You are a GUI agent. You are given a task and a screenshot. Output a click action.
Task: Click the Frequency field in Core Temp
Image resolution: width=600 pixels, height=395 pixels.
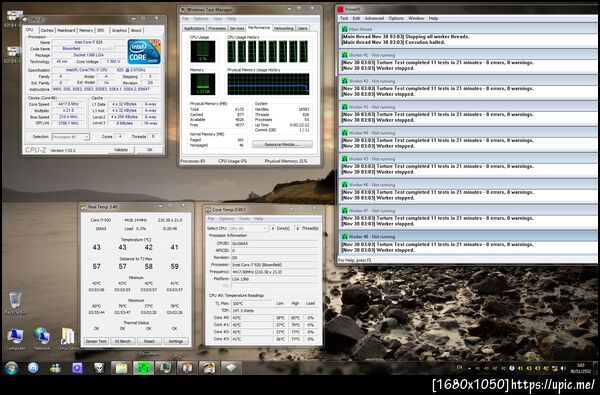pyautogui.click(x=275, y=272)
